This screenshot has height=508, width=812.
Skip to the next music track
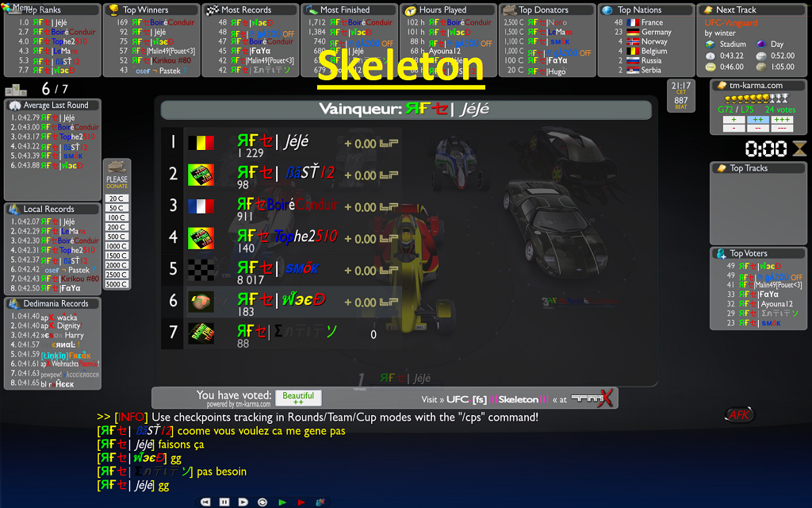click(243, 502)
